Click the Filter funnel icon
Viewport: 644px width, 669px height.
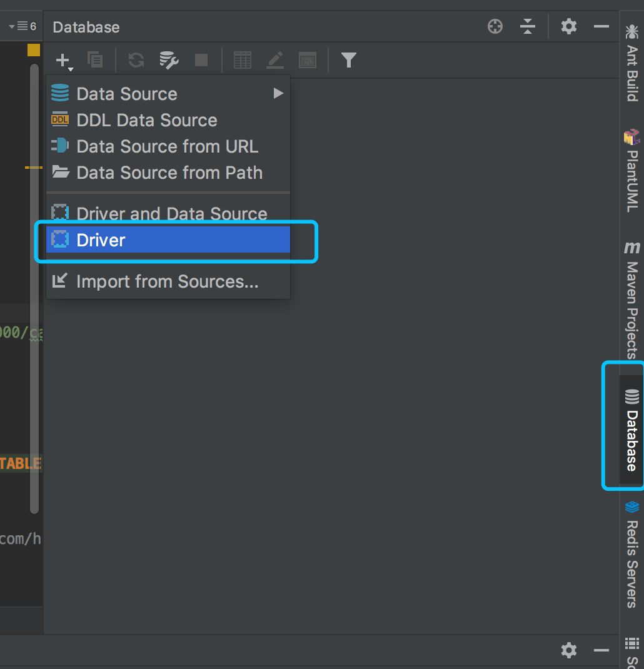[x=349, y=60]
